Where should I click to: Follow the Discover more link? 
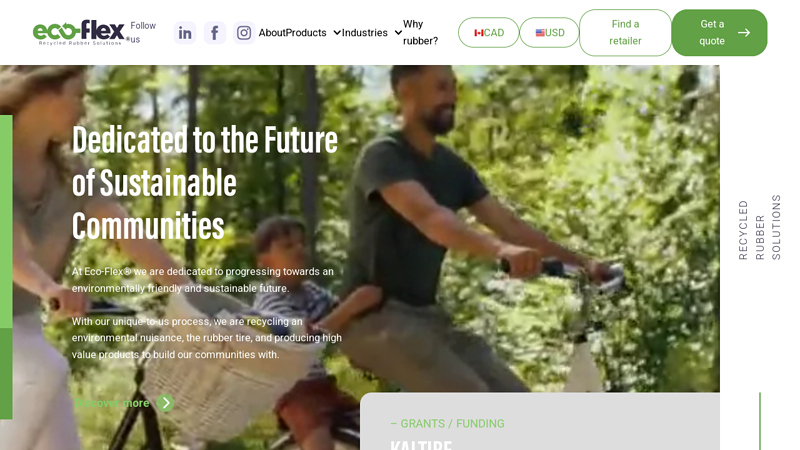coord(112,403)
